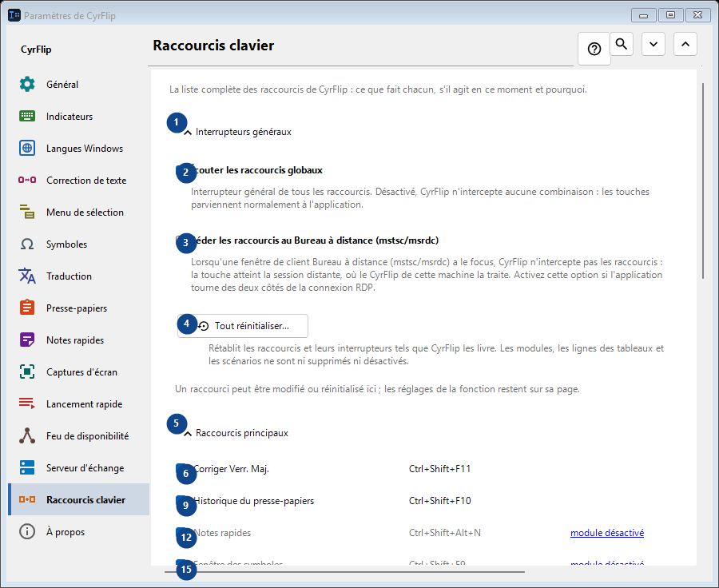Click the globe icon for Langues Windows
The width and height of the screenshot is (719, 588).
27,148
